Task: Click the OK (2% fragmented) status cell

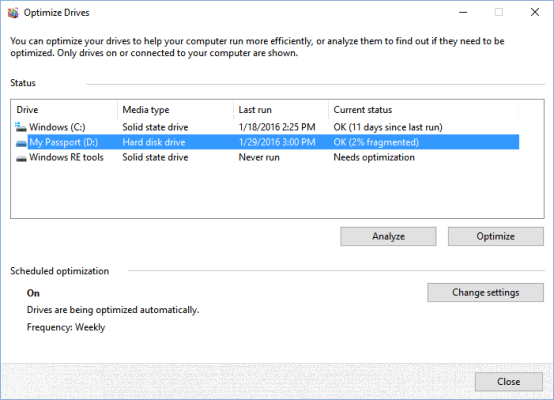Action: pyautogui.click(x=376, y=142)
